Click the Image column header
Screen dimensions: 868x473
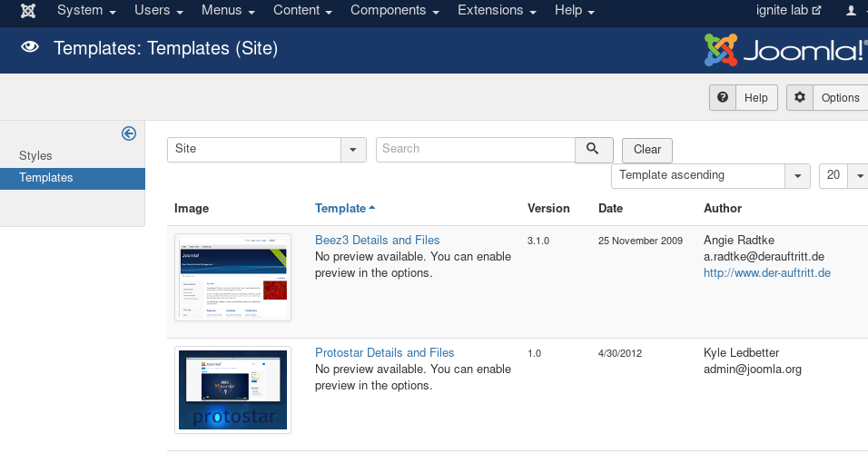(x=192, y=209)
